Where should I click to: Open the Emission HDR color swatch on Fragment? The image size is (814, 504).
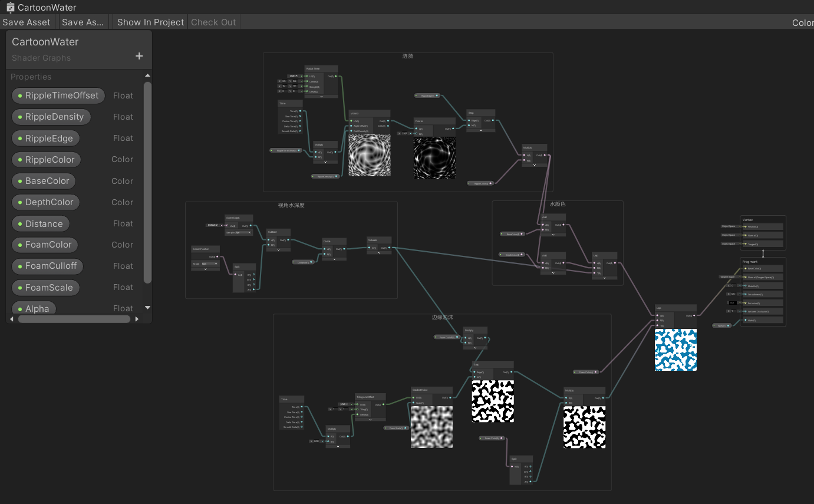pos(731,303)
